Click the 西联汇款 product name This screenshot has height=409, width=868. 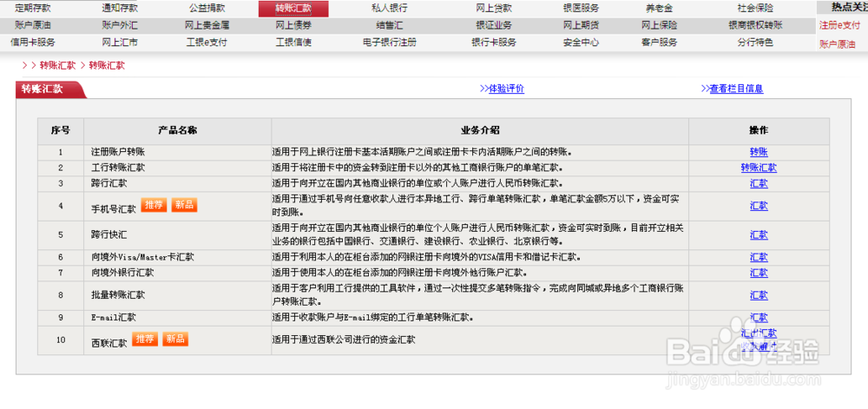coord(109,343)
